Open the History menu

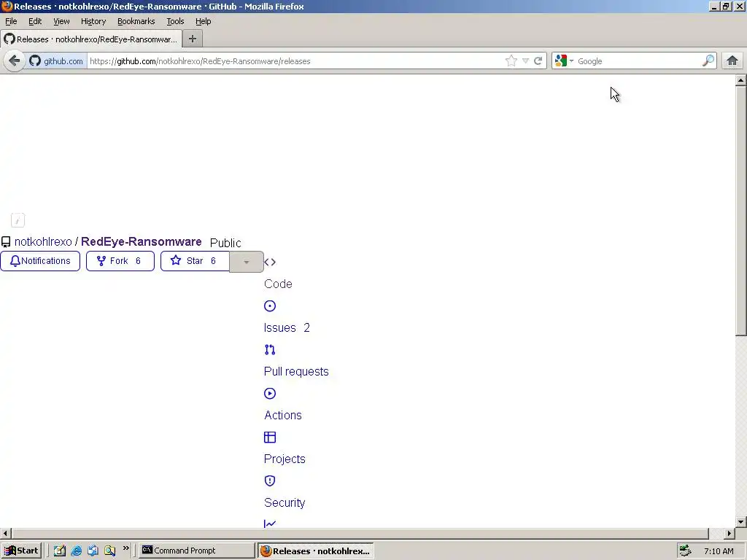[x=93, y=21]
